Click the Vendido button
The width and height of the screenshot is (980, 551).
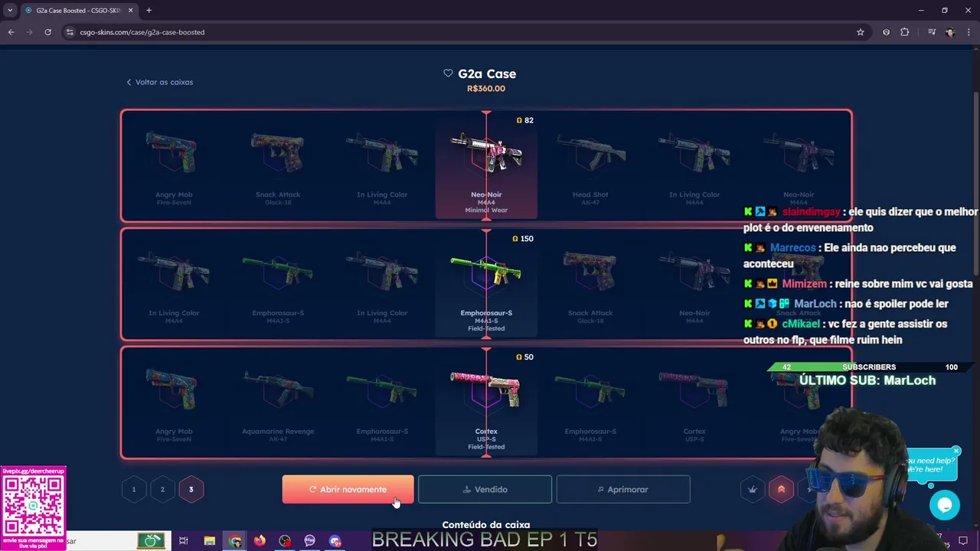pos(485,489)
